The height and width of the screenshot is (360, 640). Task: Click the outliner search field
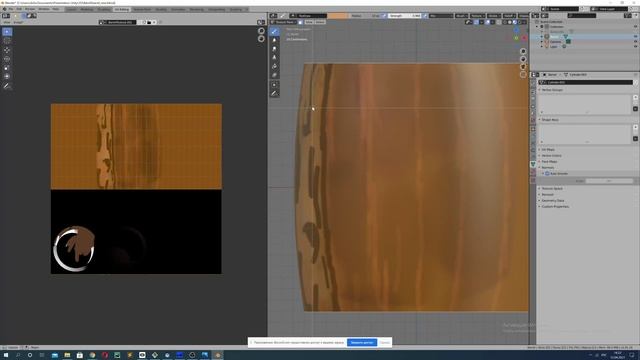coord(582,16)
